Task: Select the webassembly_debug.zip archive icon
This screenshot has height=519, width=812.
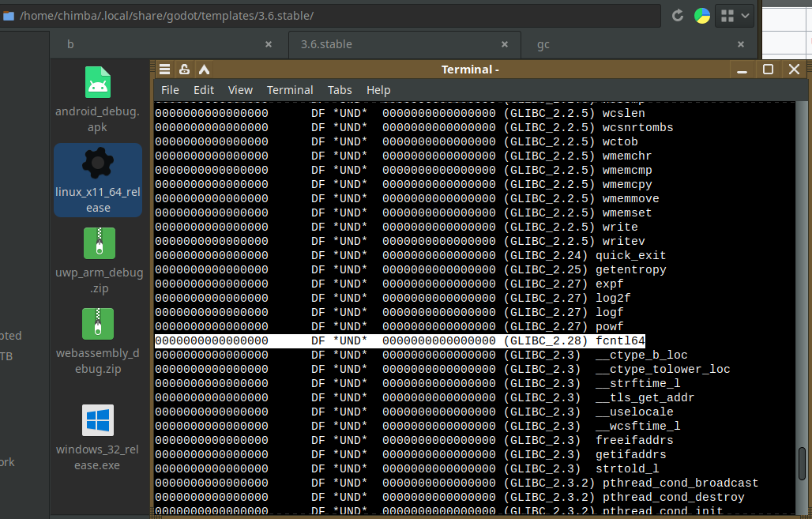Action: pos(98,325)
